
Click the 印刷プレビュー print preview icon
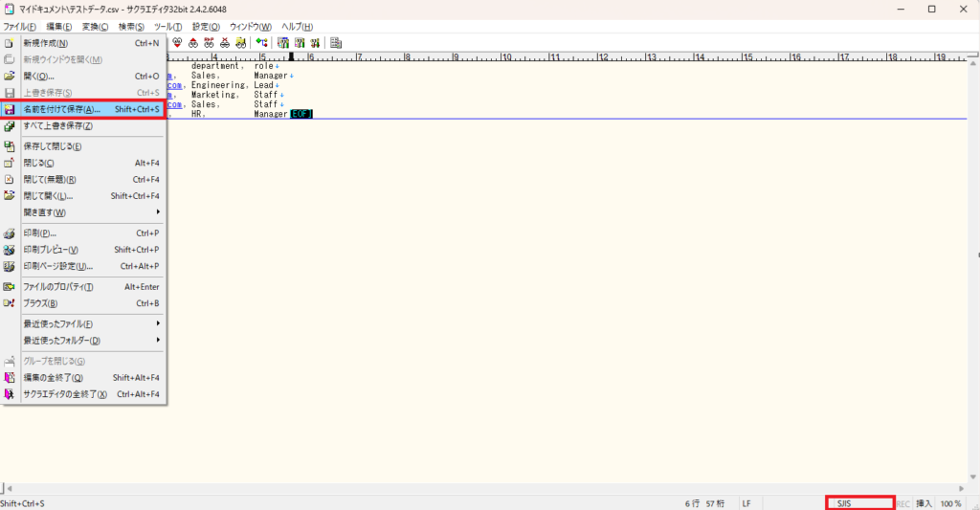10,250
